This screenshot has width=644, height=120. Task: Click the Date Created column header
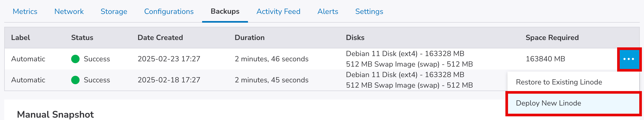click(160, 38)
